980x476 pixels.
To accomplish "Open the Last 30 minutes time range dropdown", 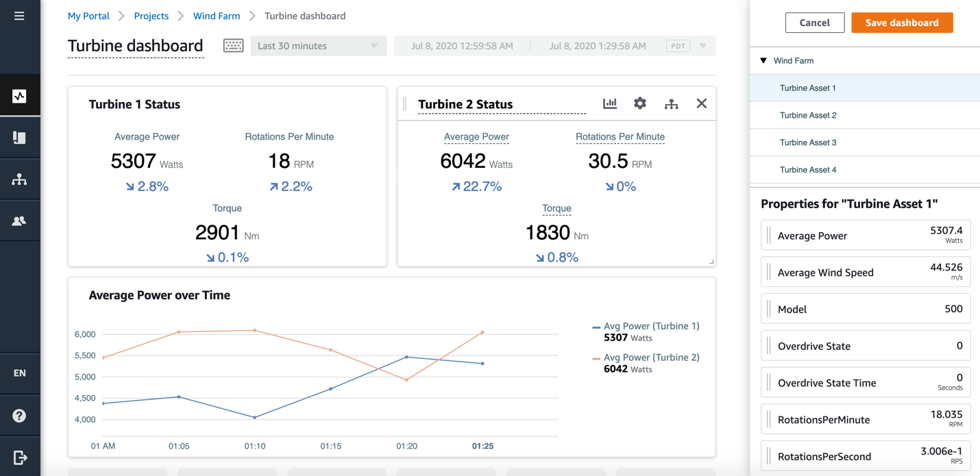I will pos(318,45).
